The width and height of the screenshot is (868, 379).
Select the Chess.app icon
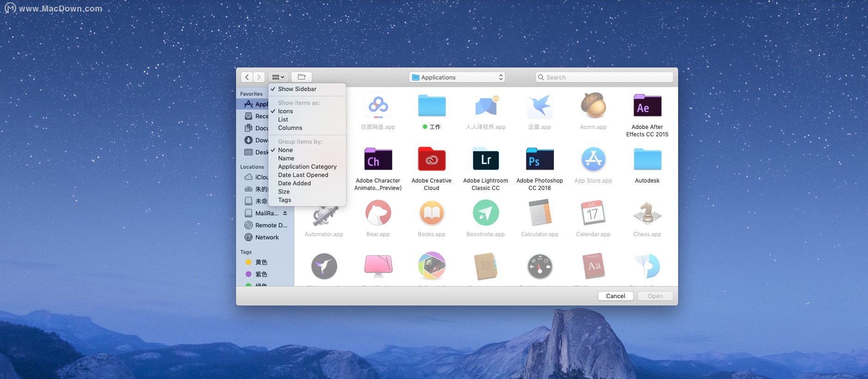point(647,214)
